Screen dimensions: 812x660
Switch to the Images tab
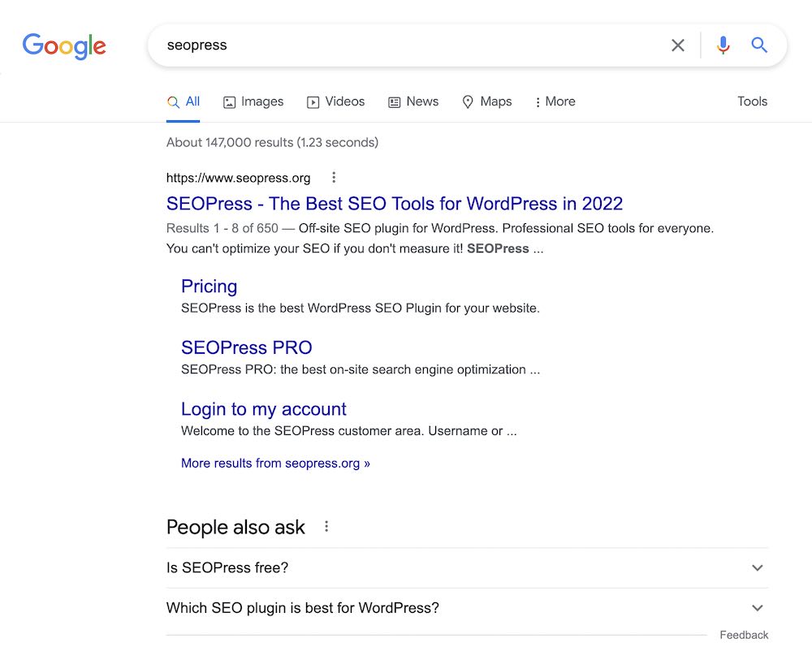(x=253, y=101)
